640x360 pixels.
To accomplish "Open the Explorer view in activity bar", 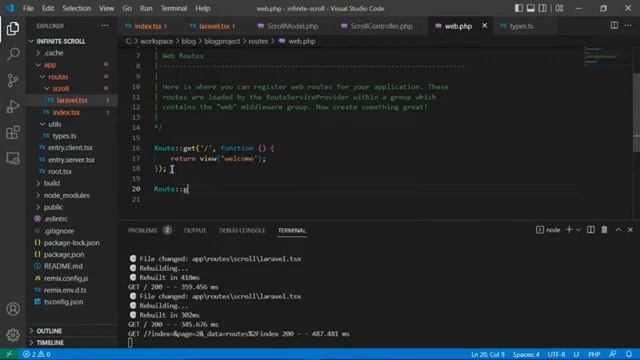I will click(x=13, y=29).
